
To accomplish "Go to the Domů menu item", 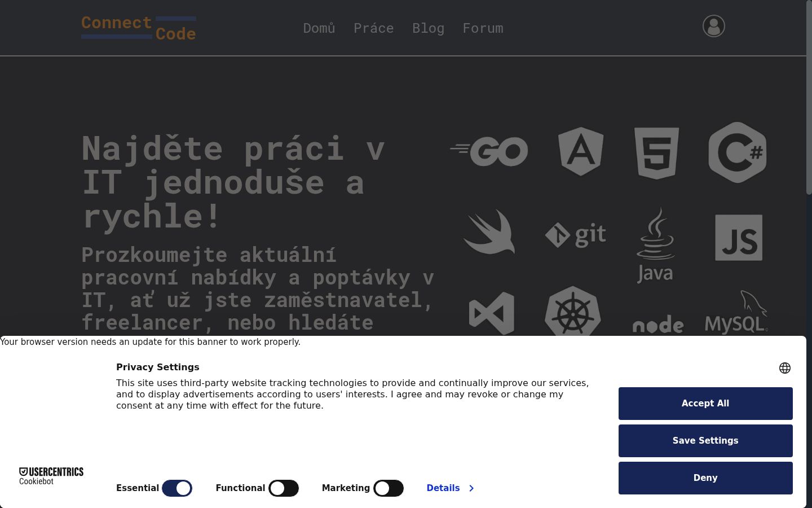I will point(319,28).
